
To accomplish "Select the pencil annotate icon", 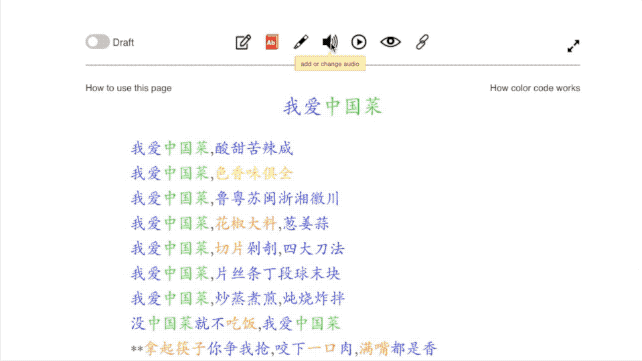I will click(301, 42).
